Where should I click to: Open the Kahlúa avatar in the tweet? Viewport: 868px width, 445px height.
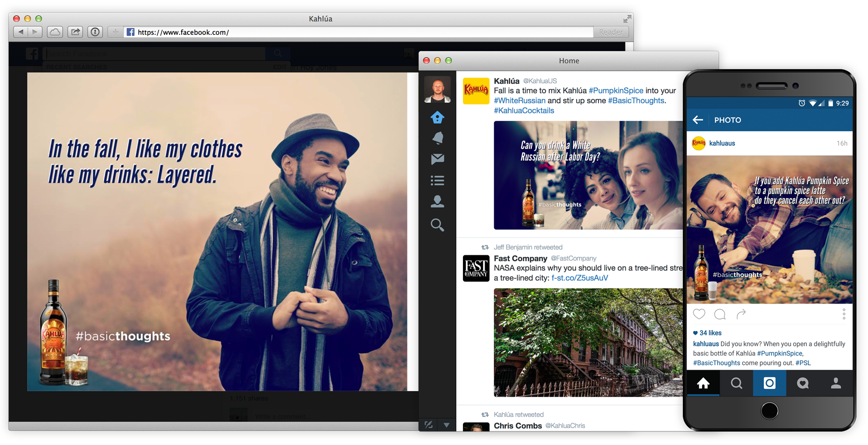click(476, 90)
